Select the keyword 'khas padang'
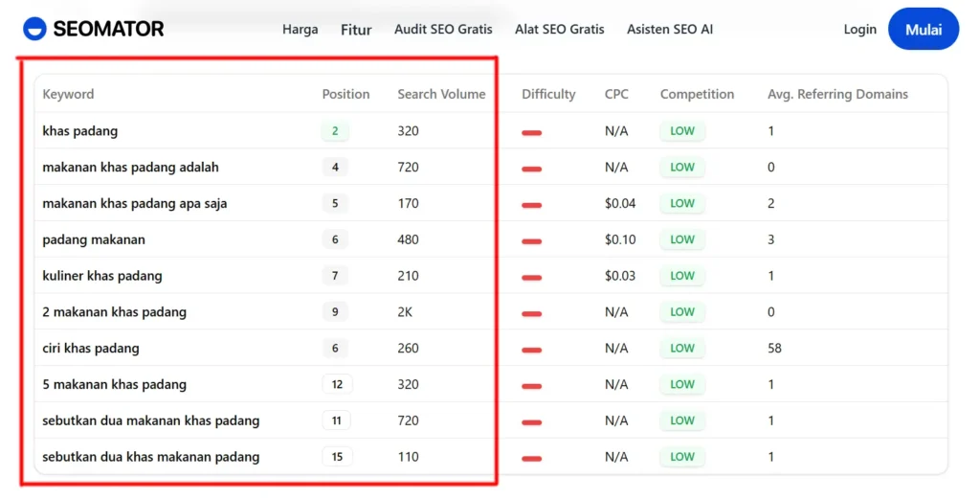980x500 pixels. click(80, 131)
